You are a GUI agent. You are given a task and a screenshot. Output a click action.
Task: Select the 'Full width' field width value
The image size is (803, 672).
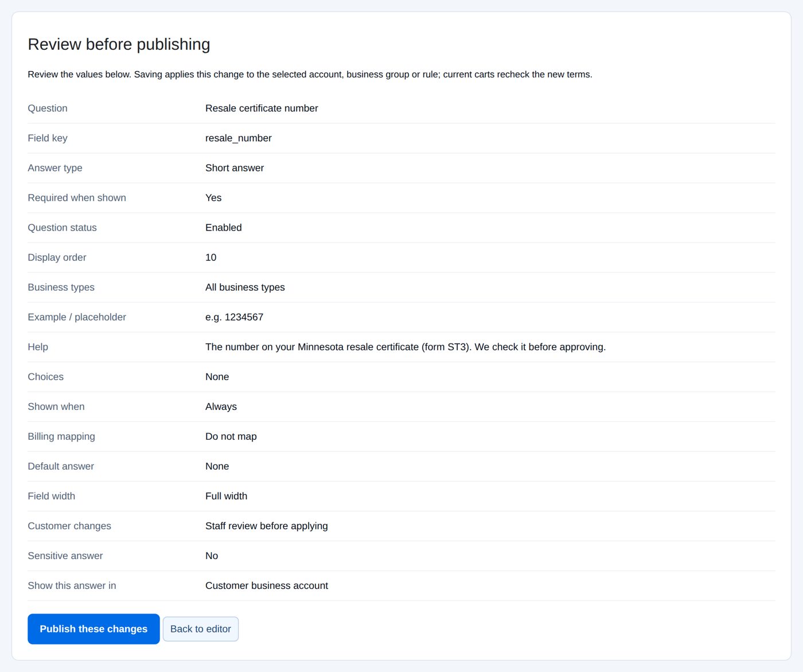pyautogui.click(x=227, y=496)
